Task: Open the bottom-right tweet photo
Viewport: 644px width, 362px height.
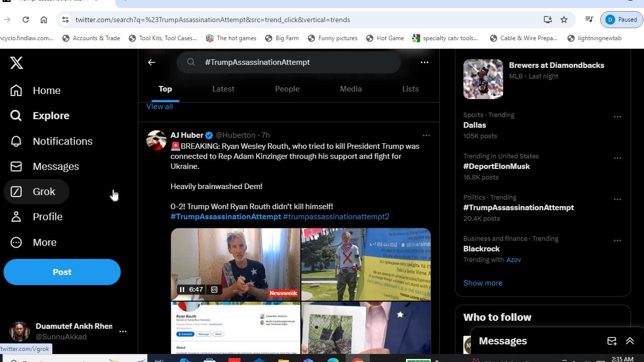Action: (x=366, y=328)
